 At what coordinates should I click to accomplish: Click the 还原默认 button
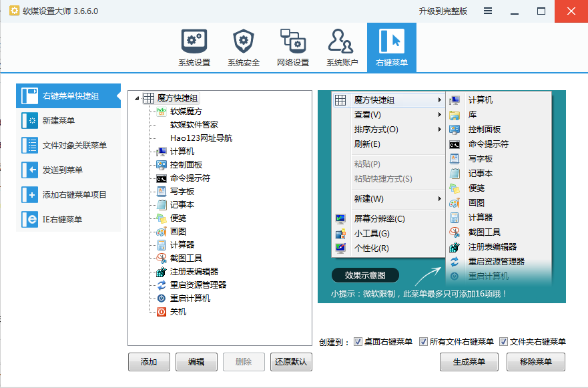(291, 362)
